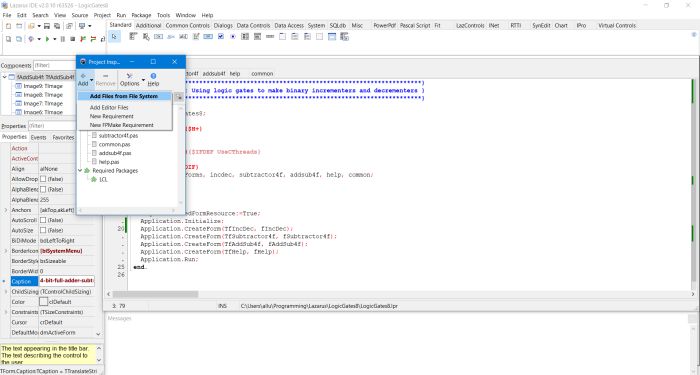Select the pointer selection tool in palette
The image size is (700, 375).
click(114, 37)
